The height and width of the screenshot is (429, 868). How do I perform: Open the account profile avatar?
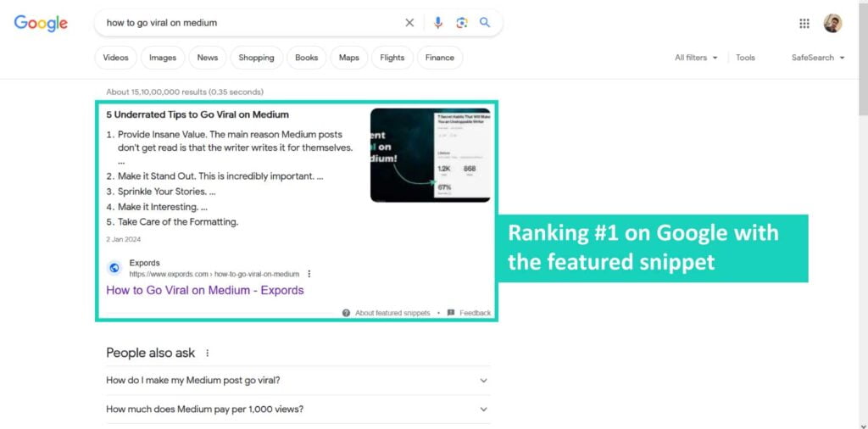coord(832,23)
